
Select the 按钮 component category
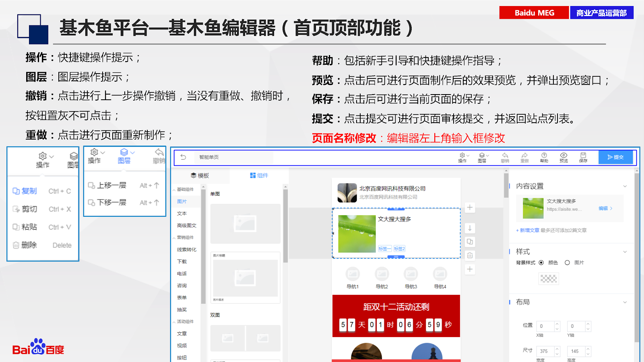coord(182,358)
